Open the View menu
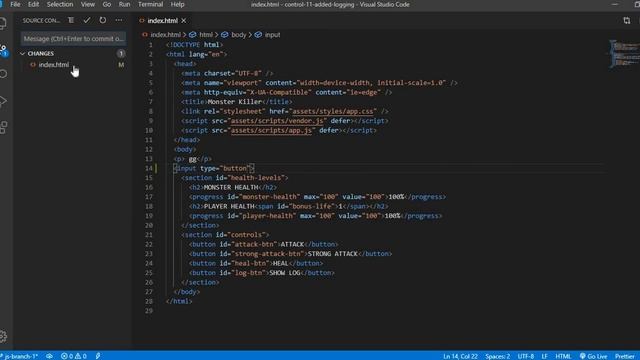 coord(87,4)
